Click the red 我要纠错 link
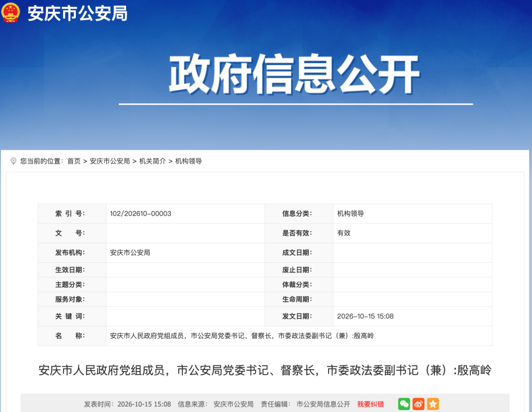Viewport: 532px width, 412px height. 370,404
